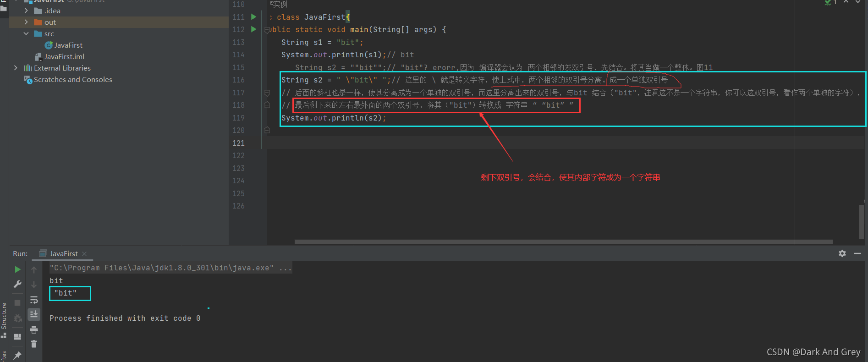
Task: Select the out folder in project tree
Action: (x=50, y=22)
